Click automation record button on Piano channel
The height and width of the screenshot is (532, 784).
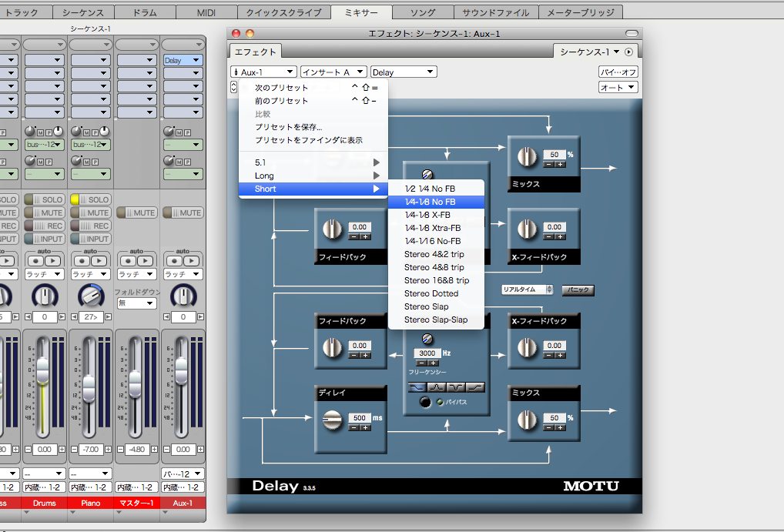(82, 261)
